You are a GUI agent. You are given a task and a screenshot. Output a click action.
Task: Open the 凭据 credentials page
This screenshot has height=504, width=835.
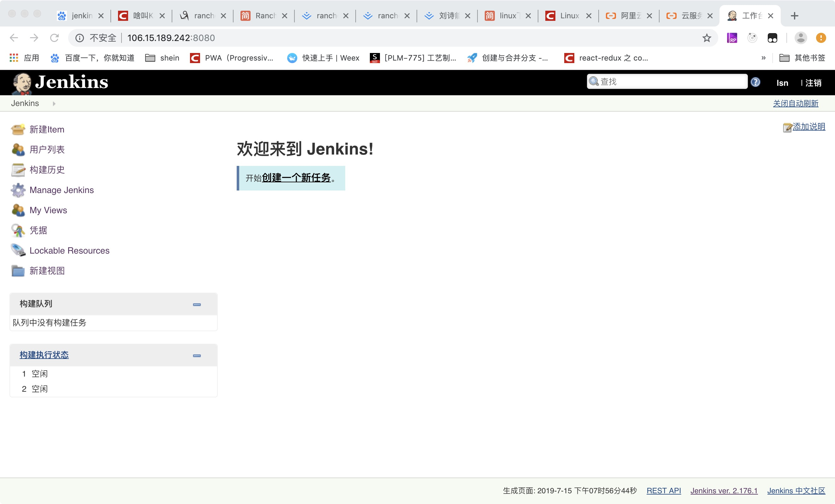coord(38,230)
